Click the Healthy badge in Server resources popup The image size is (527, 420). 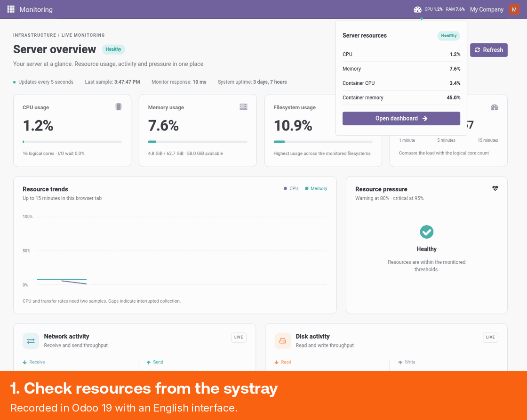click(449, 36)
